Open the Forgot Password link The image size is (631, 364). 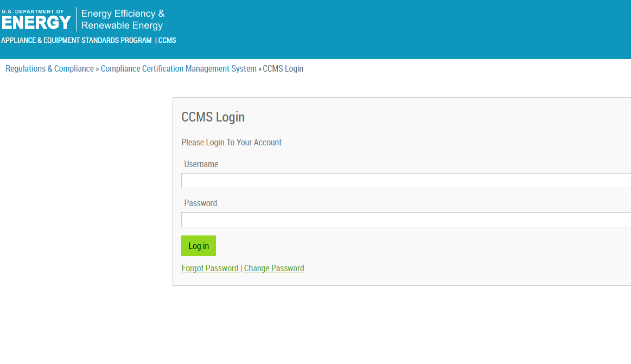(209, 269)
